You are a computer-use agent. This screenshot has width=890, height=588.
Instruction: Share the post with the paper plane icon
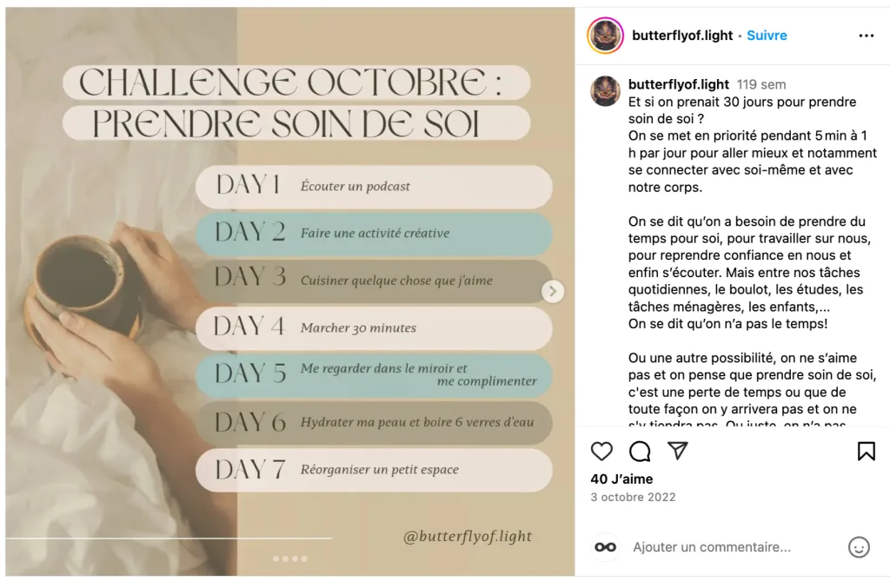point(678,451)
